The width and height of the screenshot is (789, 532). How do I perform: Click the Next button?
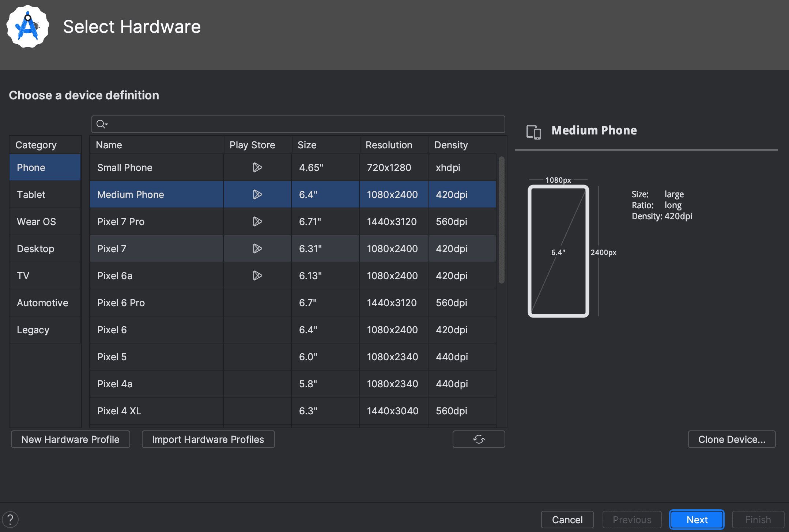pos(697,520)
